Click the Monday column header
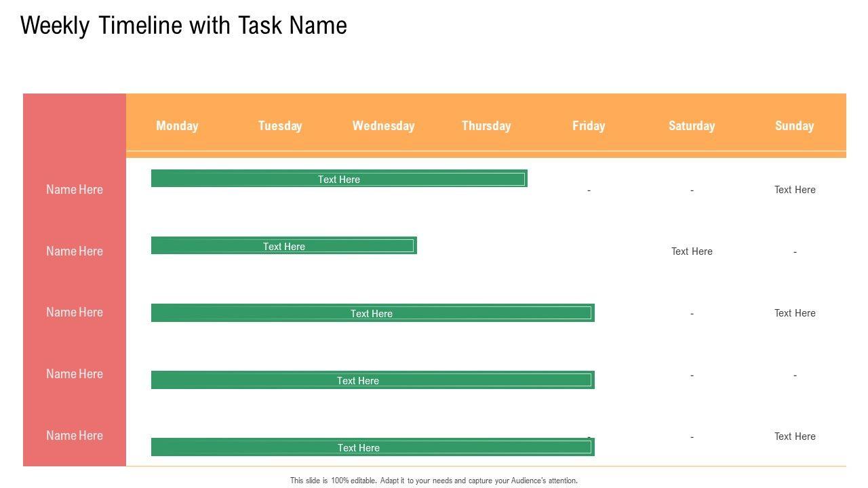Image resolution: width=868 pixels, height=488 pixels. pos(177,125)
